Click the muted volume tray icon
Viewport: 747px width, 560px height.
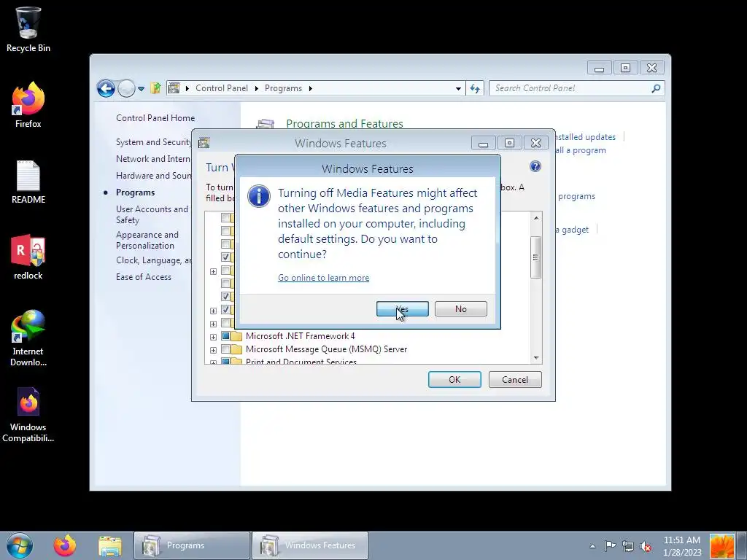(x=646, y=546)
